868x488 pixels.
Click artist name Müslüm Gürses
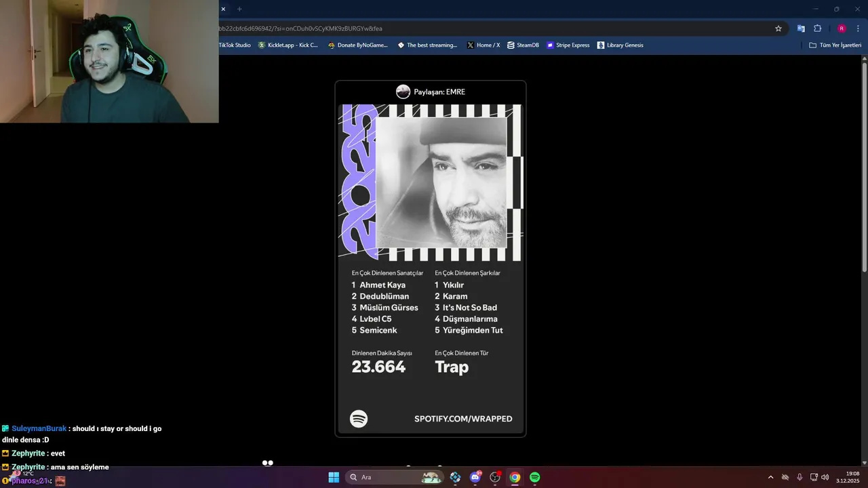tap(389, 308)
